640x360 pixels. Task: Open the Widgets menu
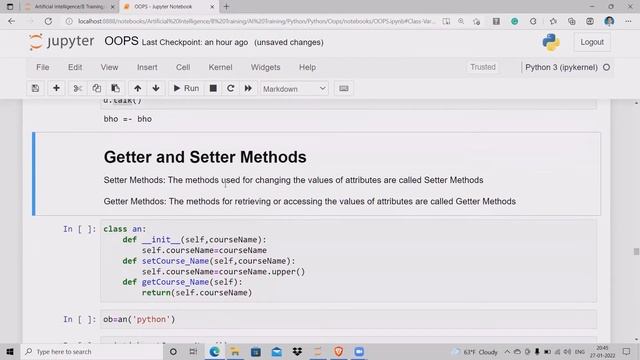(x=265, y=67)
